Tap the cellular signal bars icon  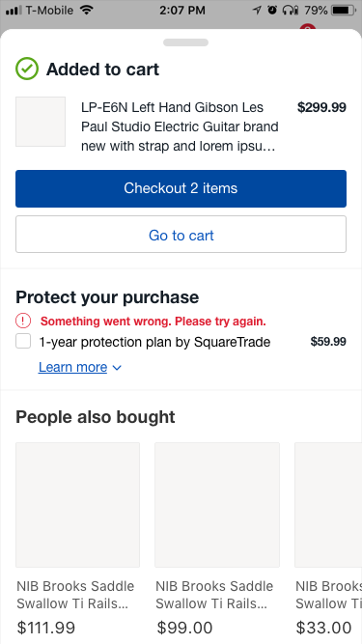tap(14, 11)
